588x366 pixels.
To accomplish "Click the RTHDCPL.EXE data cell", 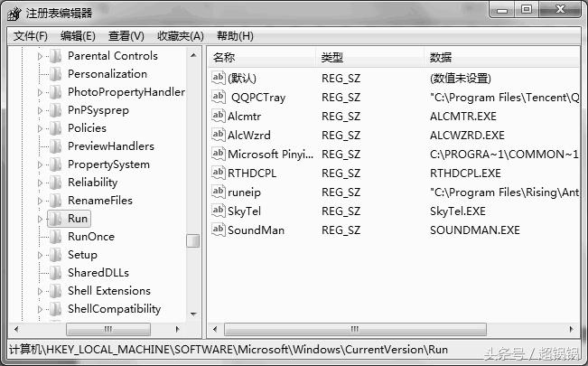I will pyautogui.click(x=465, y=174).
